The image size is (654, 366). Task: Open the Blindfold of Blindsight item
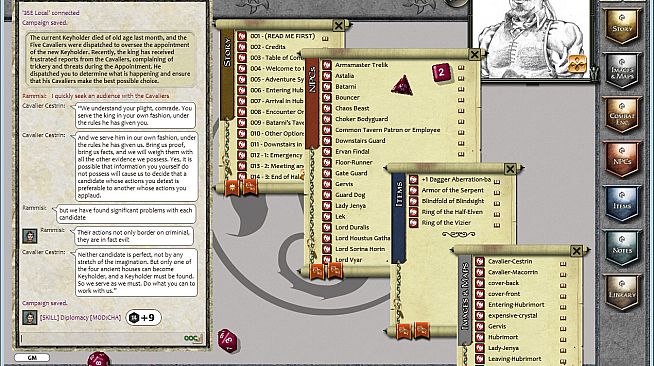453,201
